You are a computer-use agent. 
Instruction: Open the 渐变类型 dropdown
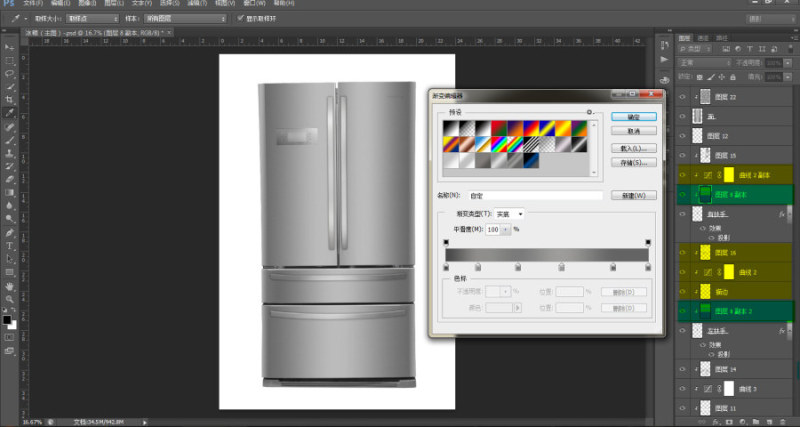coord(509,214)
